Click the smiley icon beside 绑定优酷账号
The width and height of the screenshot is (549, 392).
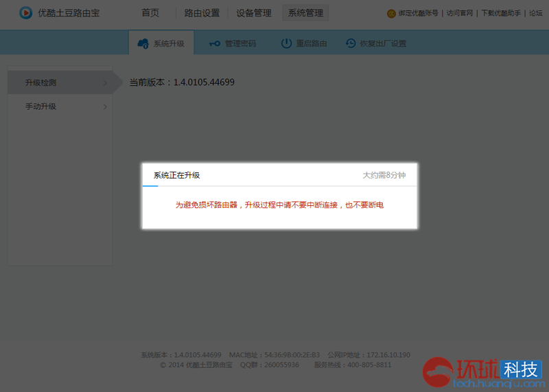[x=391, y=13]
